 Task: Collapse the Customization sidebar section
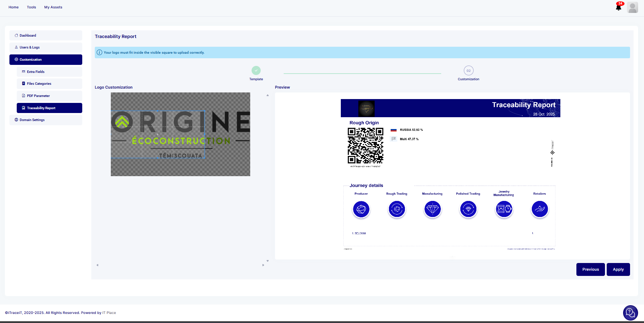46,60
